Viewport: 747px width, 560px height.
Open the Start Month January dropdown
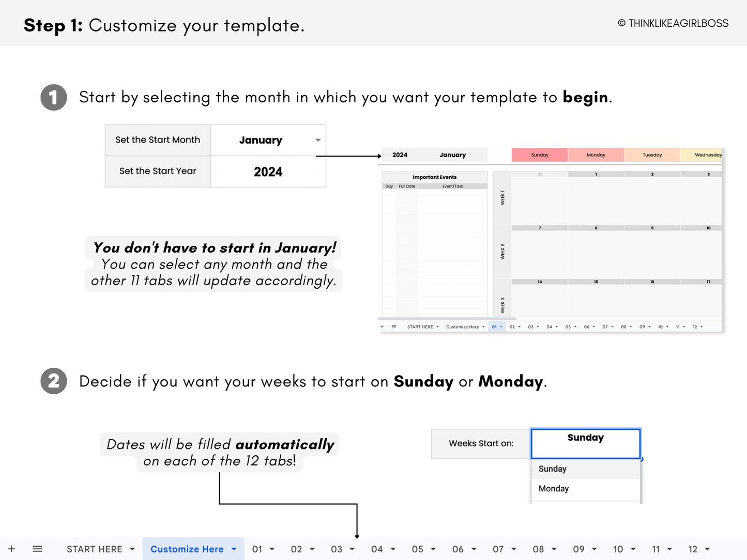(x=317, y=139)
